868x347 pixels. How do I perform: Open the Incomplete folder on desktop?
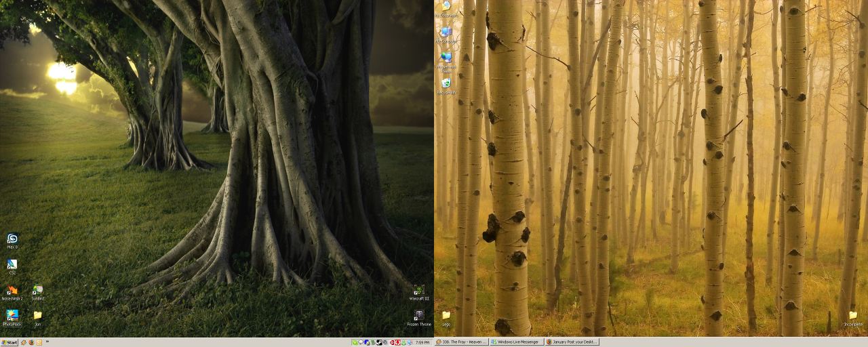point(853,318)
